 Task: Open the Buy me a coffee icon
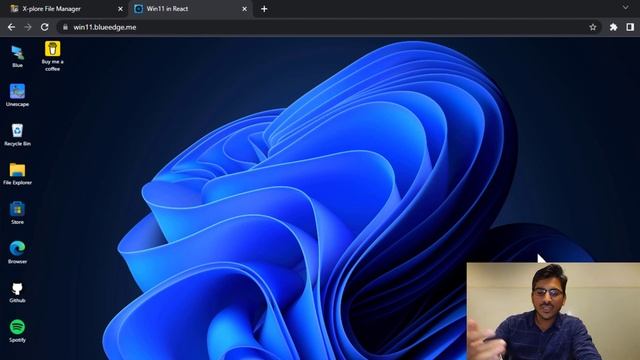pyautogui.click(x=52, y=56)
